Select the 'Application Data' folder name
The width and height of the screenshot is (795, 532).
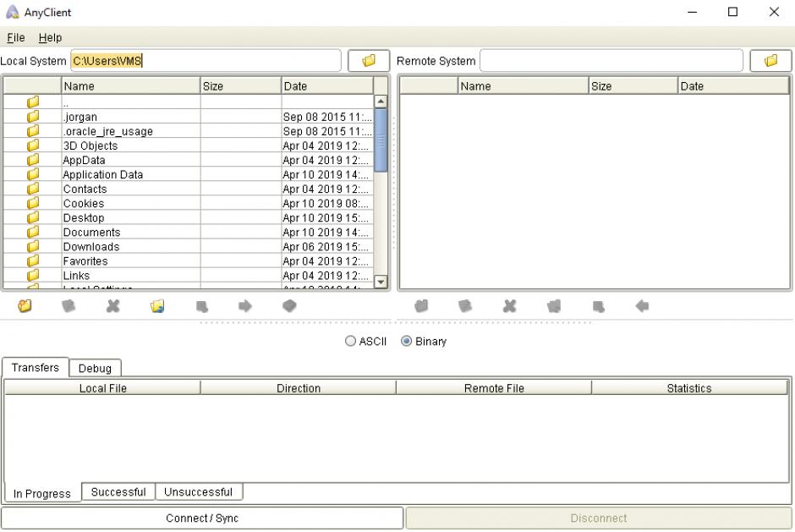coord(103,174)
